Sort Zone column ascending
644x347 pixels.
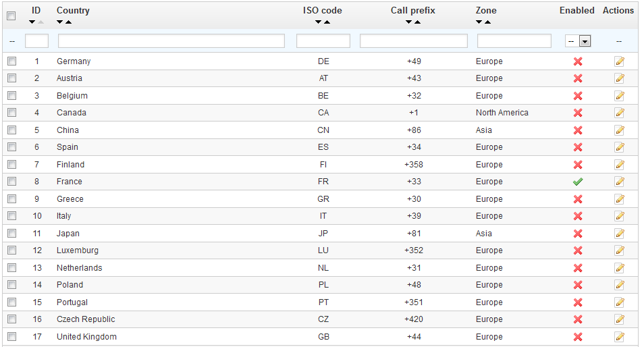(x=487, y=22)
